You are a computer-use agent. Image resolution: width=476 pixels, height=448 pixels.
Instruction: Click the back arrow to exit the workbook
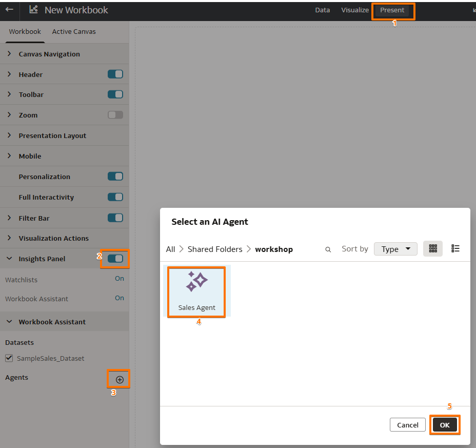(9, 9)
